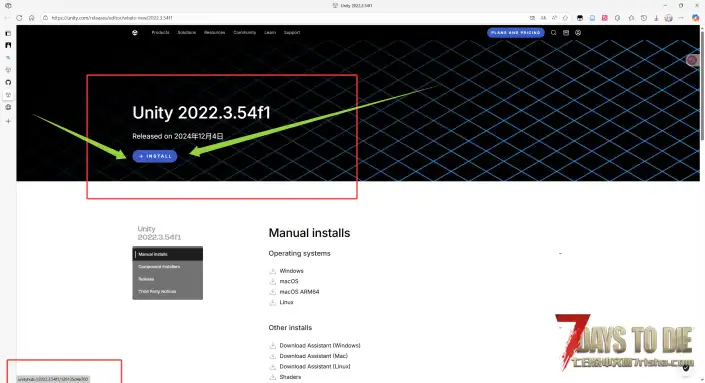View site information lock icon
This screenshot has height=383, width=705.
pyautogui.click(x=45, y=18)
